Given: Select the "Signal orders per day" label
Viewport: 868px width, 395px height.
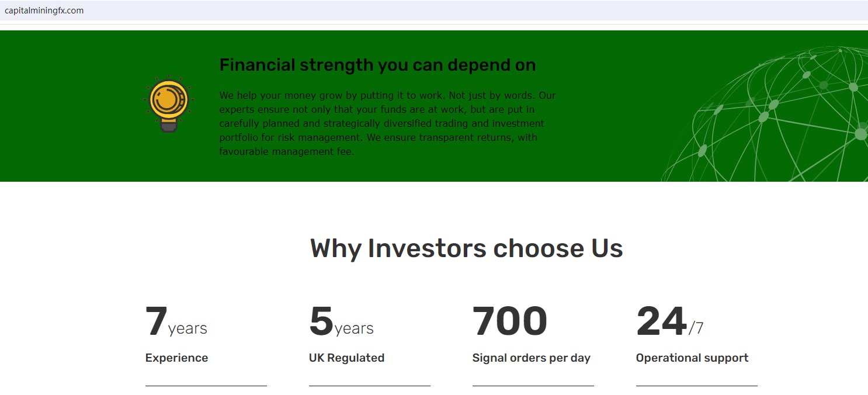Looking at the screenshot, I should [531, 358].
